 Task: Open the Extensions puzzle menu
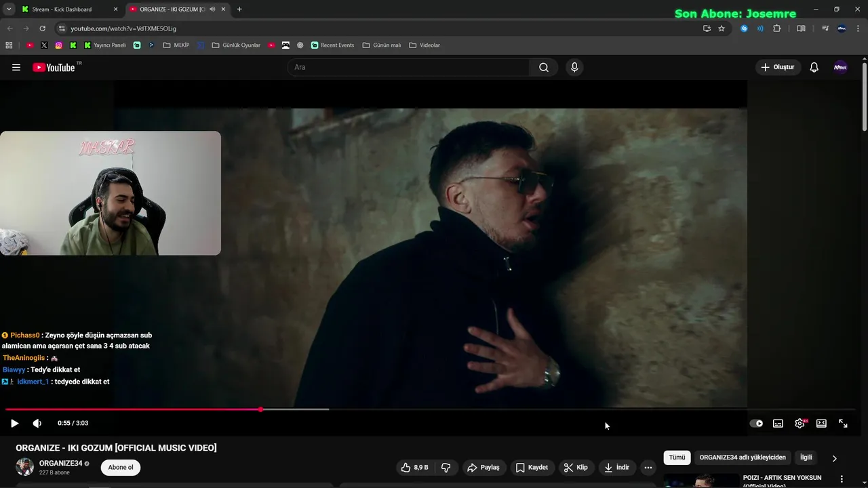(777, 28)
